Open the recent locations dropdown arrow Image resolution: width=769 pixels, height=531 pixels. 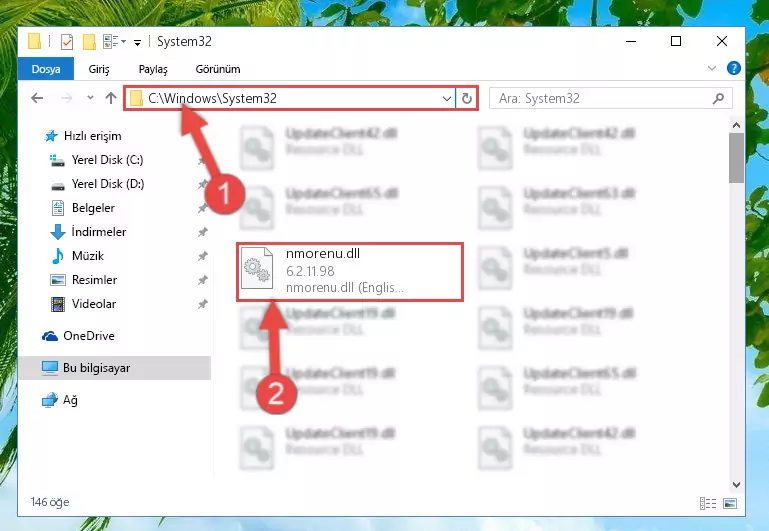pos(90,98)
